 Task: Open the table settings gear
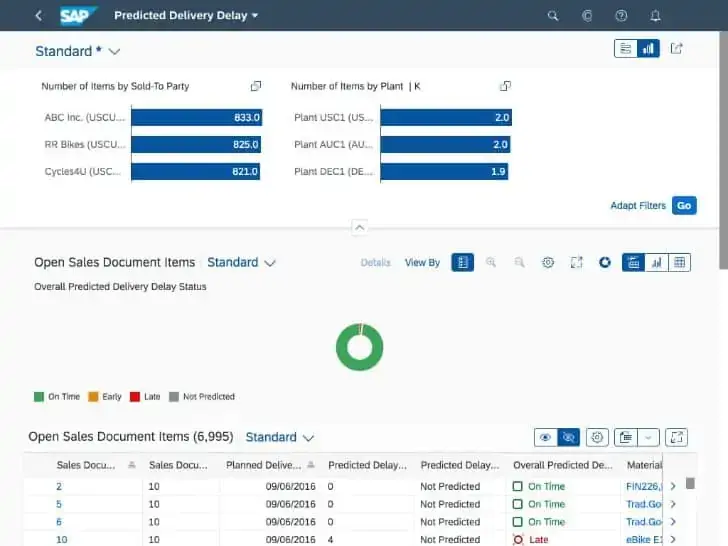click(597, 437)
